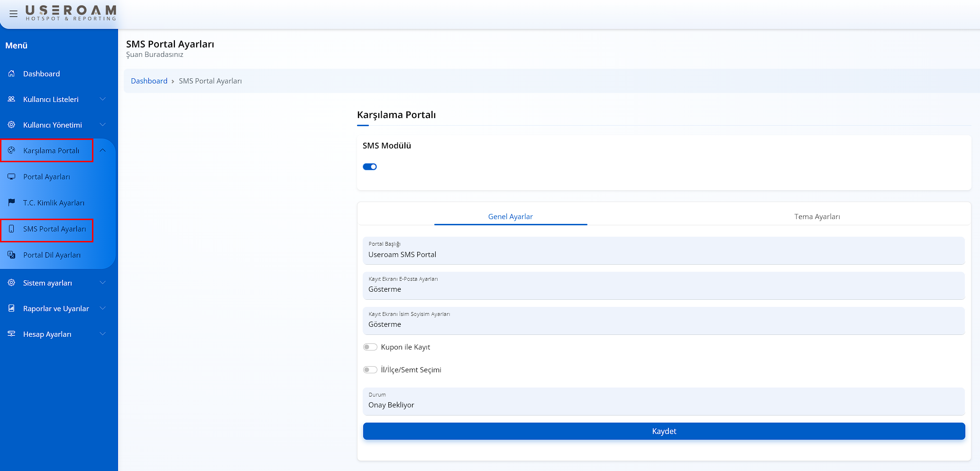Click the Kullanıcı Listeleri users icon

point(11,99)
